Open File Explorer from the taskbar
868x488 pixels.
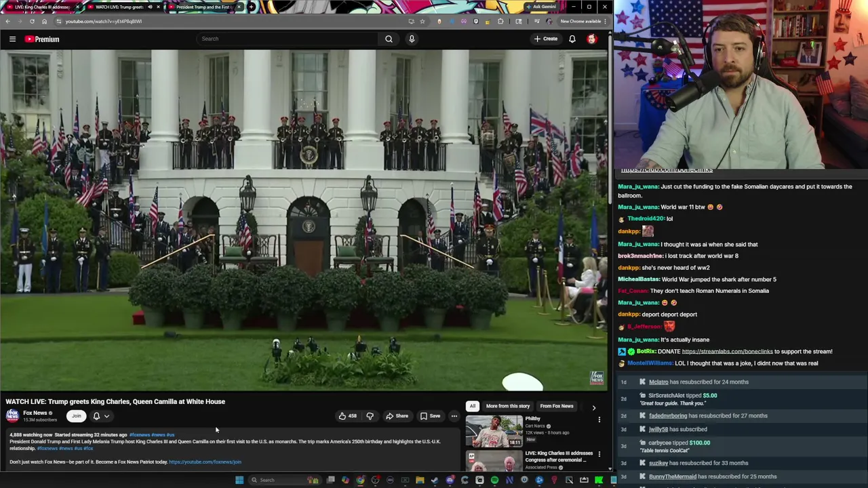[420, 480]
